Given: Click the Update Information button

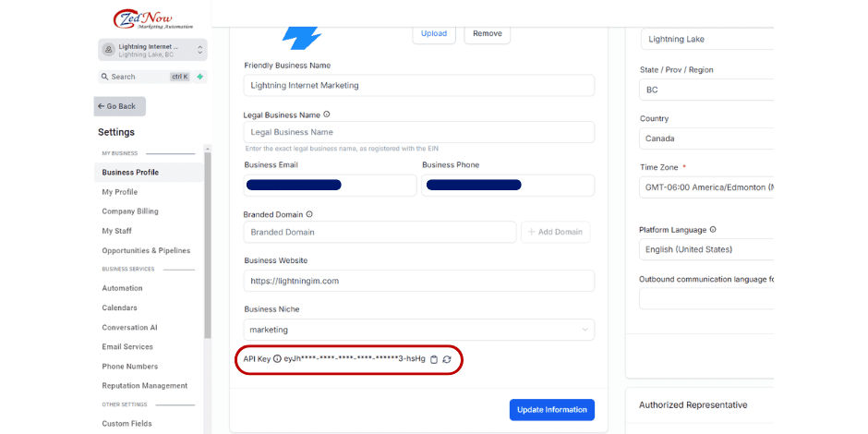Looking at the screenshot, I should click(x=552, y=410).
